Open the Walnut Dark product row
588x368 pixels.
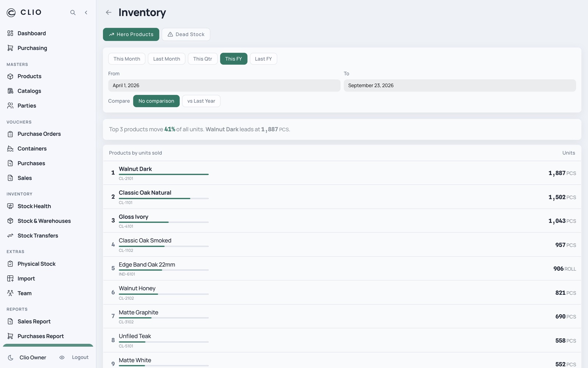[x=342, y=173]
